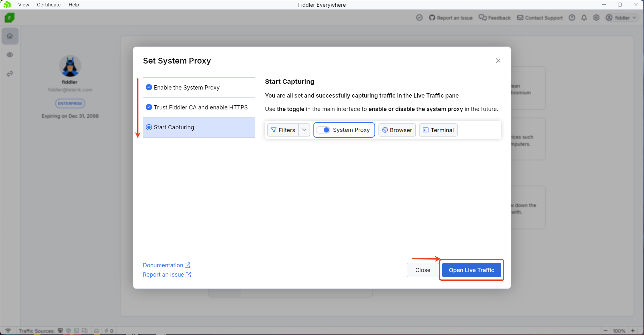Image resolution: width=644 pixels, height=335 pixels.
Task: Click the Open Live Traffic button
Action: [471, 270]
